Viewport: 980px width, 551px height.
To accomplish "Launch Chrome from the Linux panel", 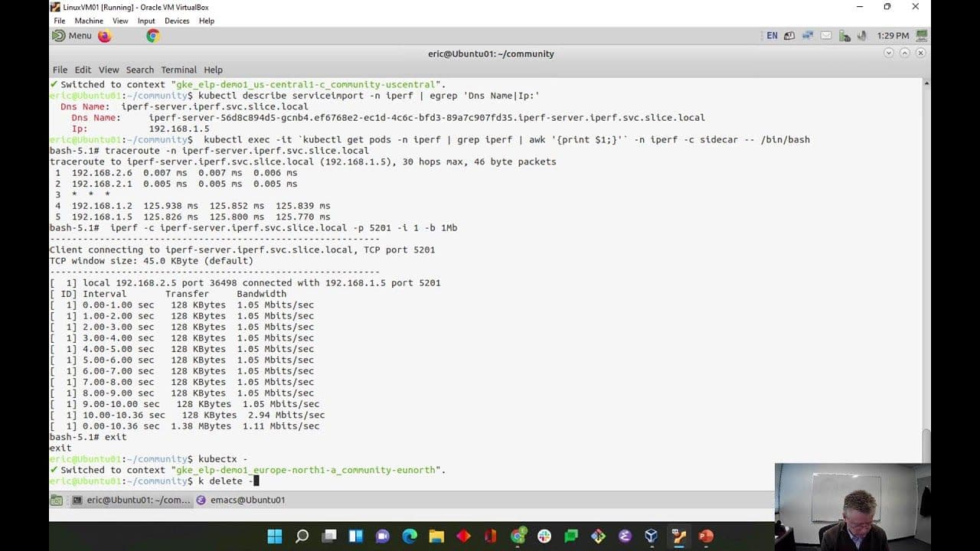I will pos(153,36).
